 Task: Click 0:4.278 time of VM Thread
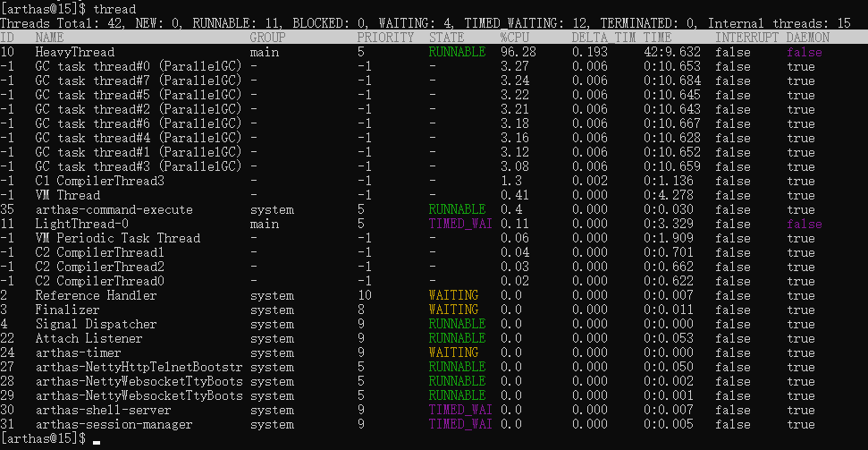pos(668,195)
